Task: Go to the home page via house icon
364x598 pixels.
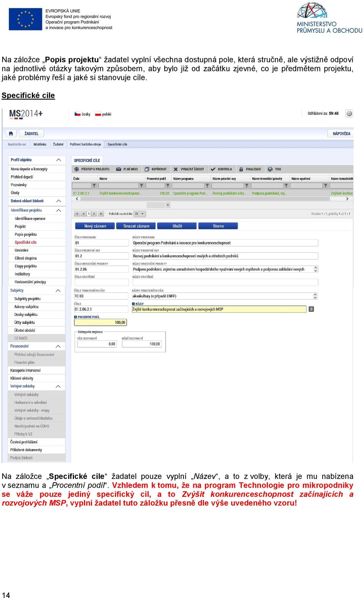Action: click(11, 133)
